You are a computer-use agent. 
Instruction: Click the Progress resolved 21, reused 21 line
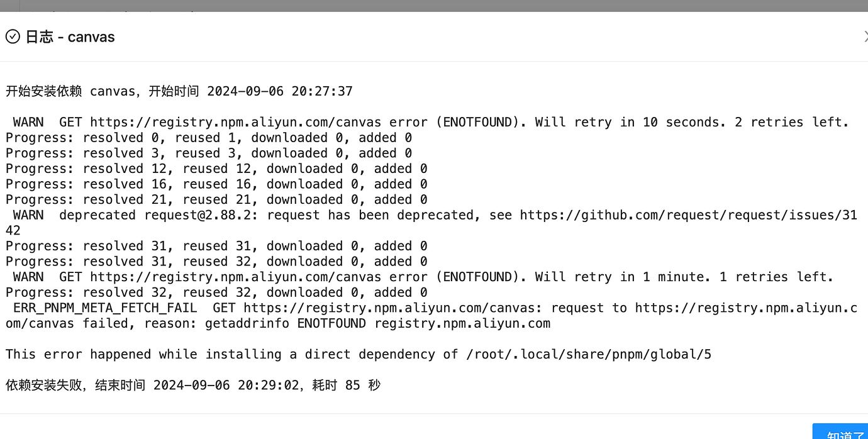(216, 199)
